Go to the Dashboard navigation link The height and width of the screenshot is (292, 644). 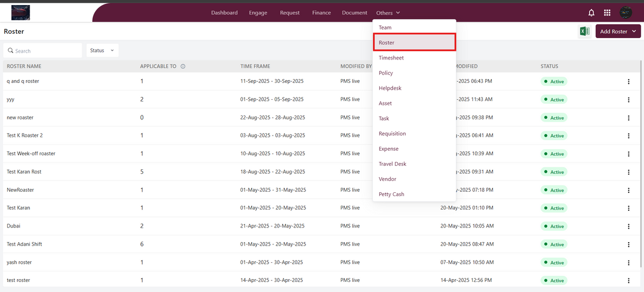coord(224,13)
